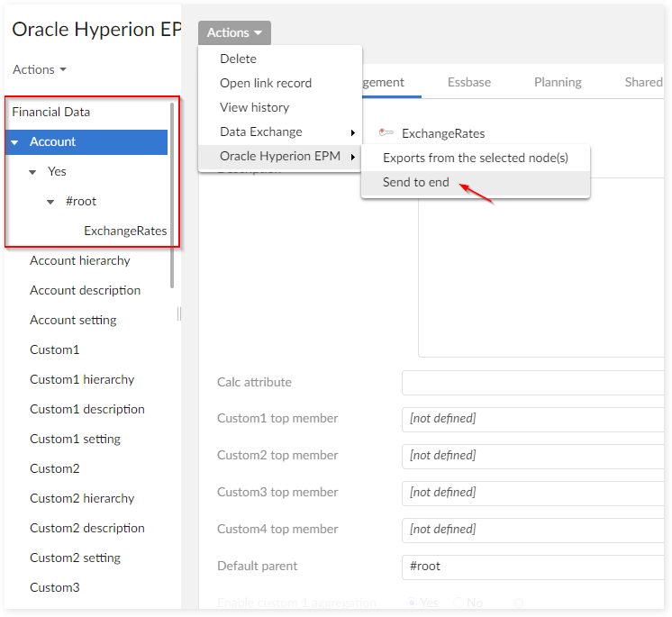Select Open link record menu entry
The width and height of the screenshot is (672, 617).
(266, 83)
